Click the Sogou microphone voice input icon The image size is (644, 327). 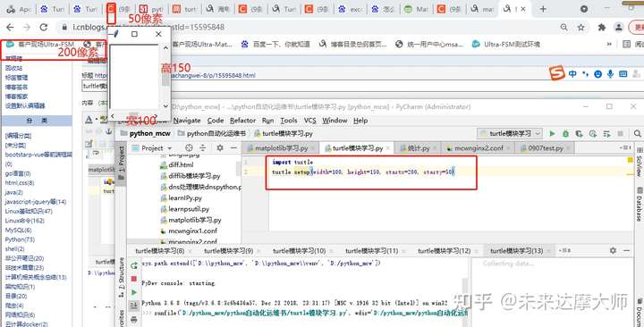610,74
